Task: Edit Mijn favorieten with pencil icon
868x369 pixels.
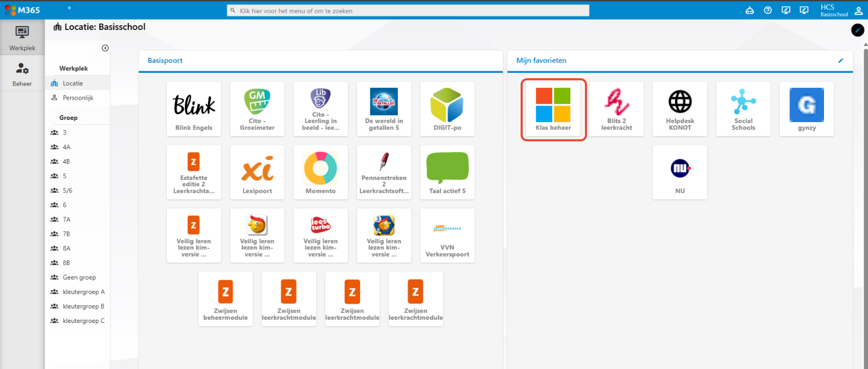Action: (x=841, y=61)
